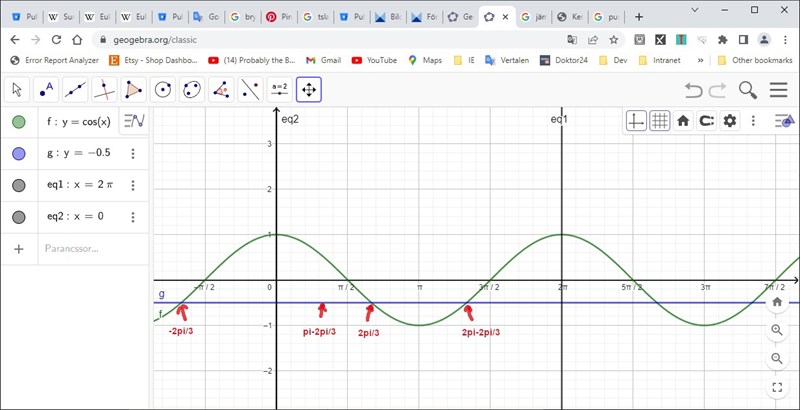Toggle visibility of function f
The image size is (800, 410).
click(x=19, y=122)
